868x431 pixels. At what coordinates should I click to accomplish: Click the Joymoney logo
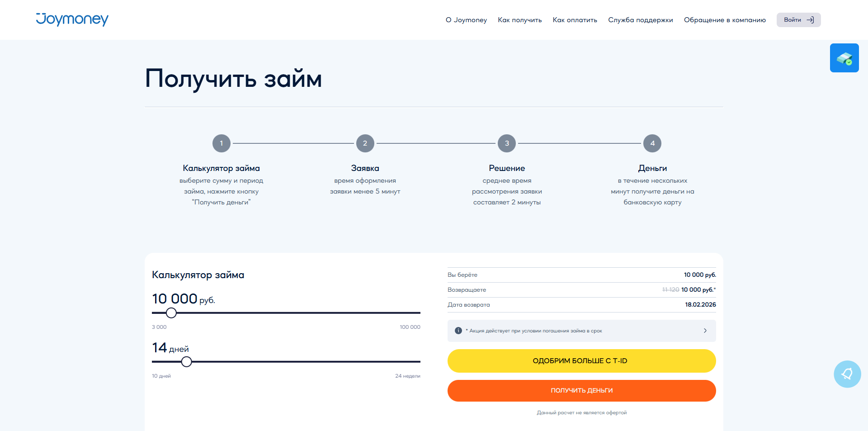pyautogui.click(x=72, y=19)
